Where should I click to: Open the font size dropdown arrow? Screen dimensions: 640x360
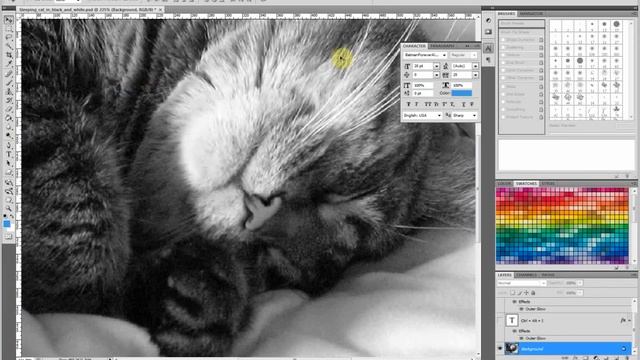[437, 66]
